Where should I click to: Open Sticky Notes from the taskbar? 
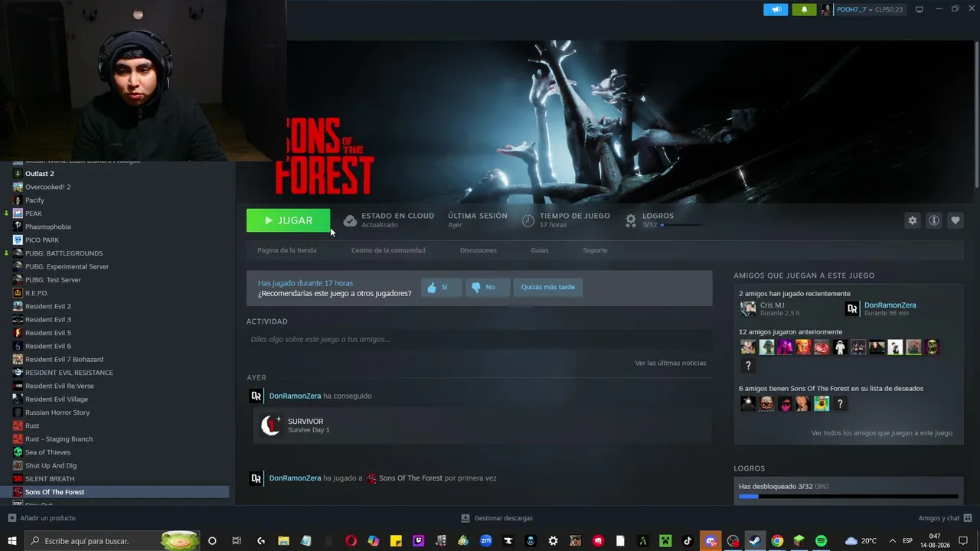(396, 541)
